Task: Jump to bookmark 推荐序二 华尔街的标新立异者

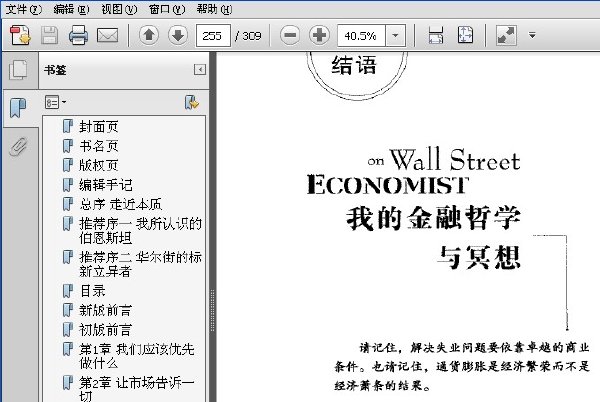Action: [x=140, y=264]
